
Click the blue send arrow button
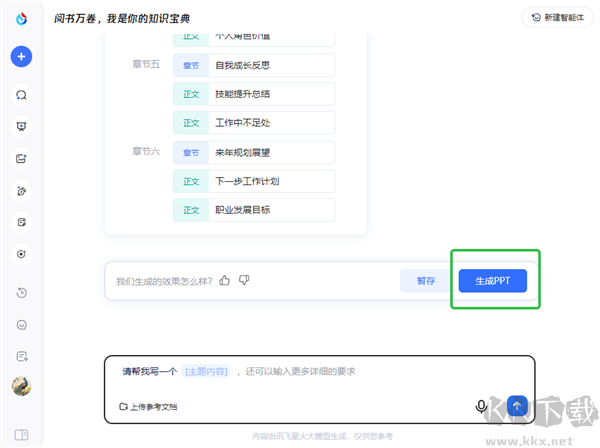[x=517, y=406]
